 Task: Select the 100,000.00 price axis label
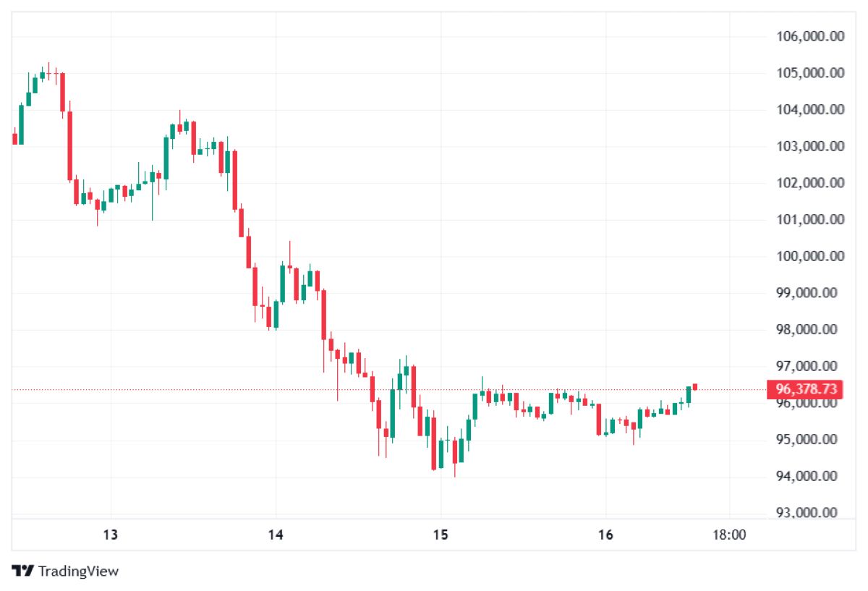(810, 256)
